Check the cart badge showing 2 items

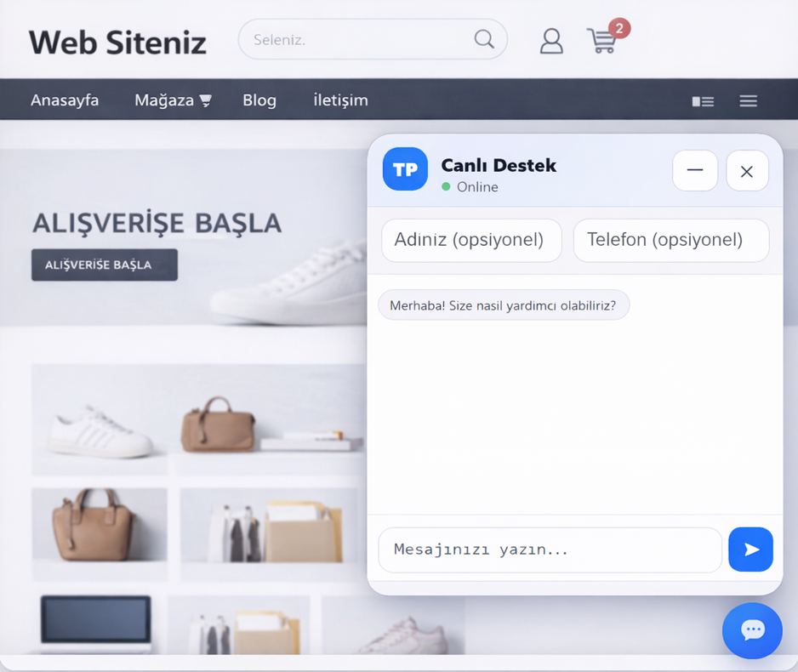point(618,28)
